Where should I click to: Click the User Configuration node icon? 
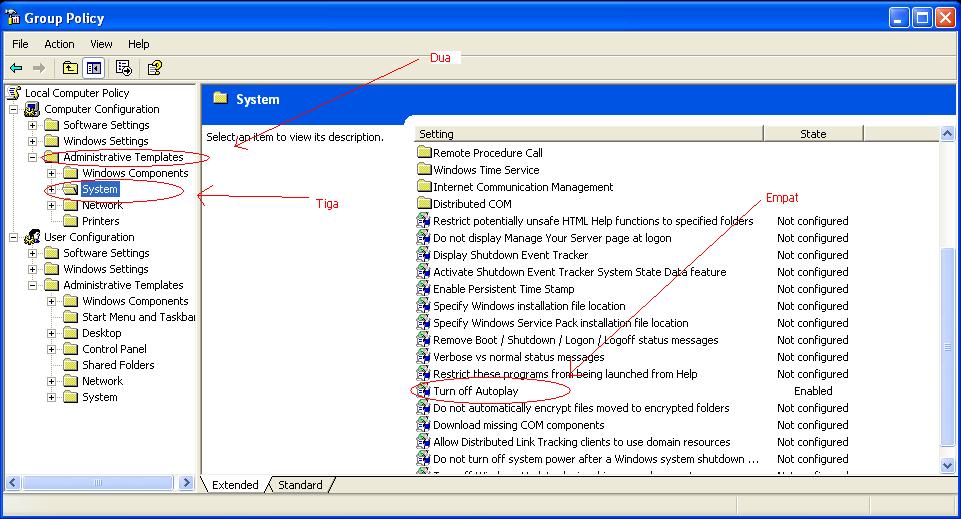pyautogui.click(x=32, y=237)
